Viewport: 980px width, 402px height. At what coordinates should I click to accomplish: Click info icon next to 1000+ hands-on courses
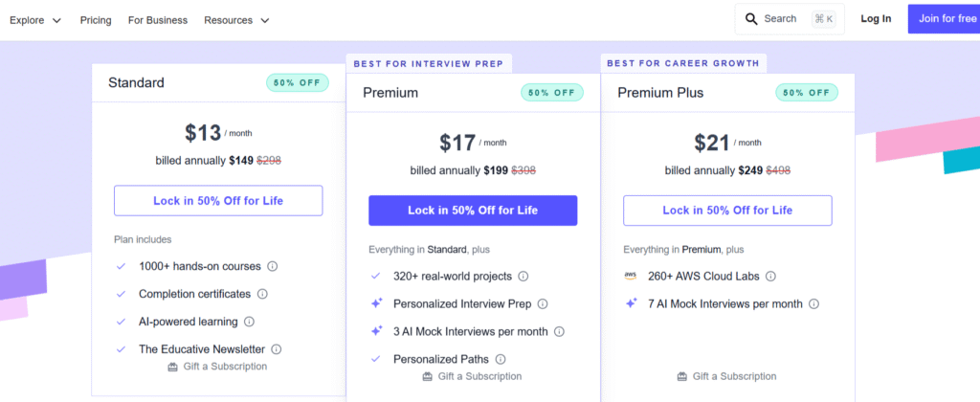(x=273, y=266)
